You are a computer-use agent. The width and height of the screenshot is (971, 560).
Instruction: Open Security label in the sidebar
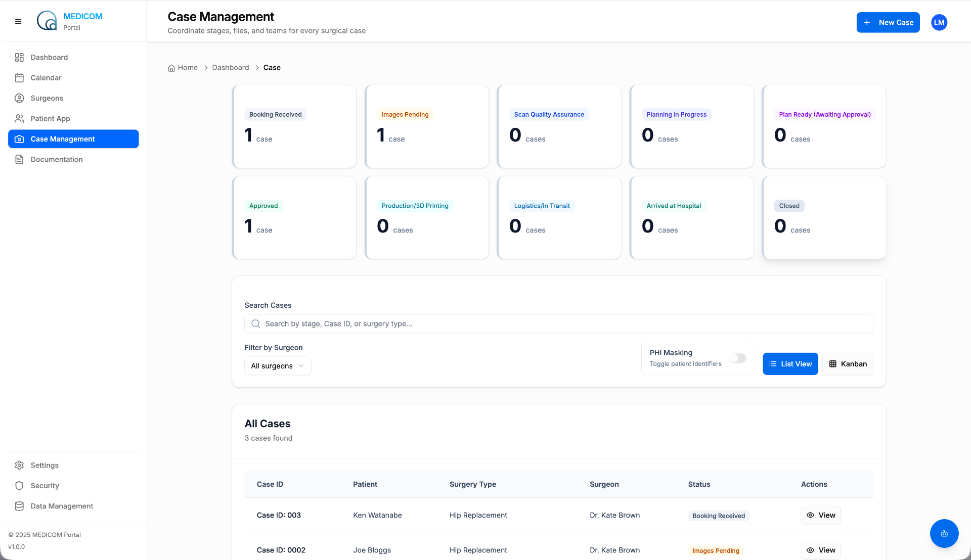[45, 486]
